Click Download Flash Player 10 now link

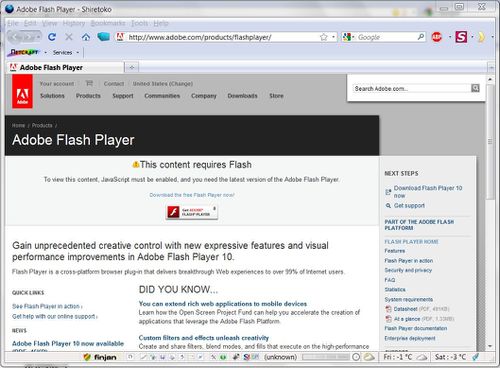click(x=428, y=192)
